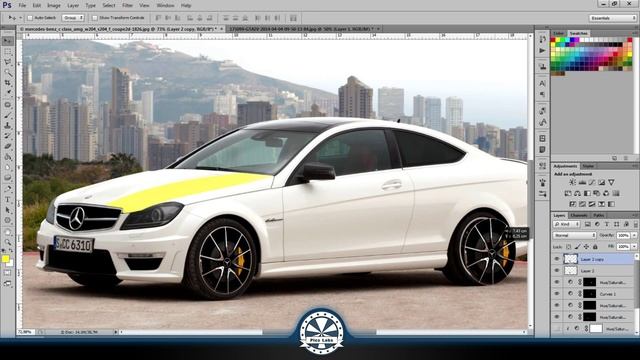
Task: Select the Zoom tool in toolbox
Action: point(8,242)
